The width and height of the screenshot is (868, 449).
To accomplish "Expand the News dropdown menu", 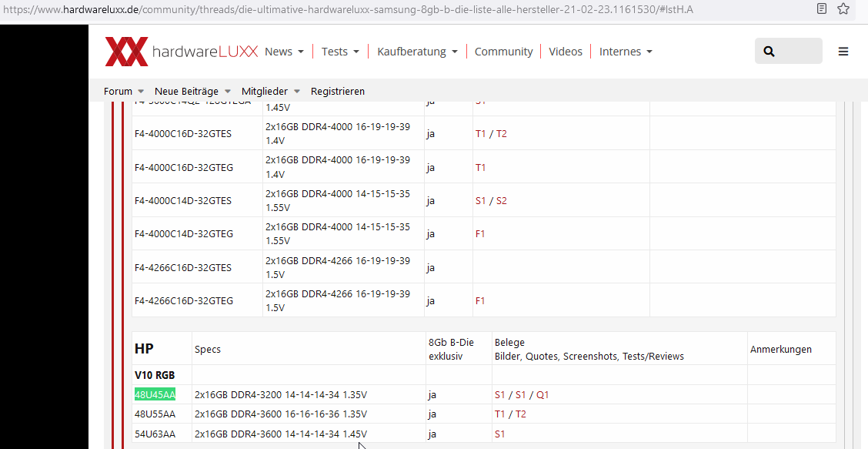I will pyautogui.click(x=301, y=52).
